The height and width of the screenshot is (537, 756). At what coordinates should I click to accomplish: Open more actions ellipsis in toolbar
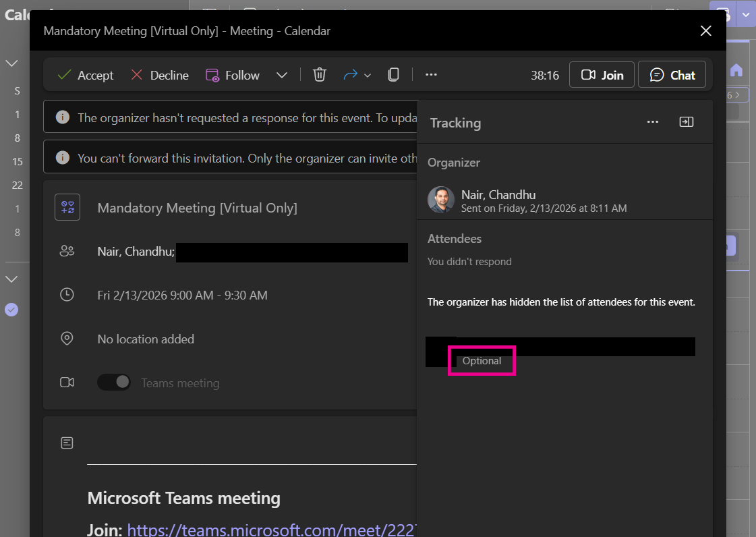coord(432,75)
